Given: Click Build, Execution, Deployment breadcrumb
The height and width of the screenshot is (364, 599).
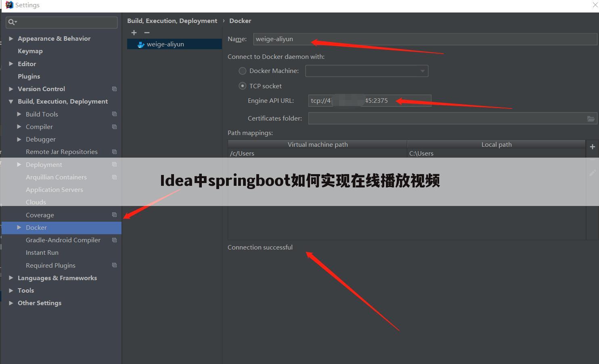Looking at the screenshot, I should [172, 21].
